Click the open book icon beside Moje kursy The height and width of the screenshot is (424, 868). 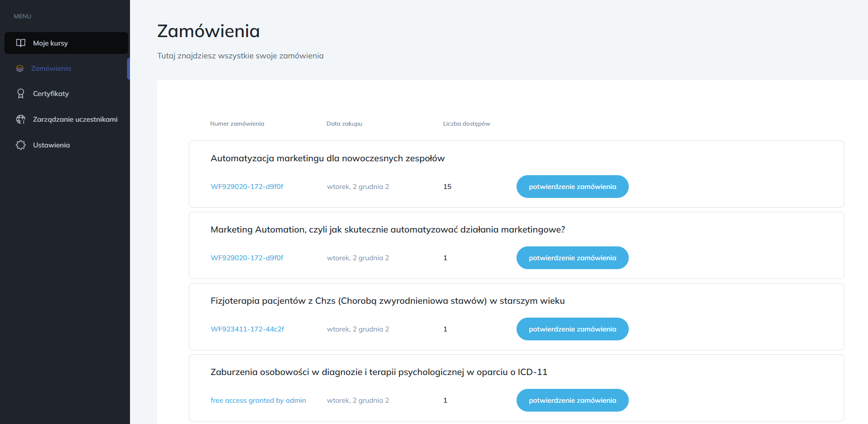(x=21, y=43)
